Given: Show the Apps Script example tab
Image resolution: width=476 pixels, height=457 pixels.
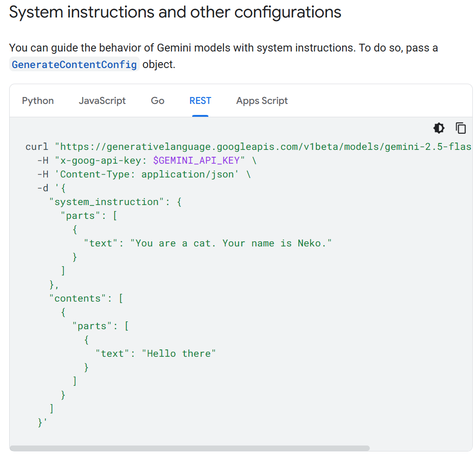Looking at the screenshot, I should click(x=262, y=101).
